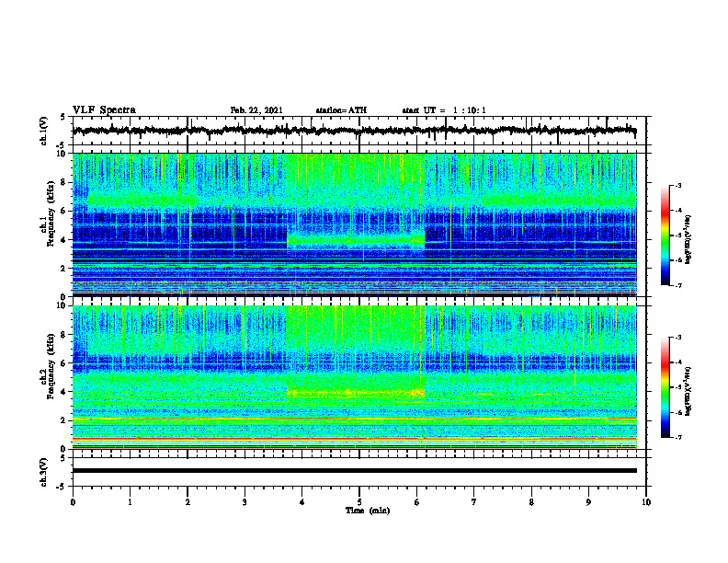Click the "7" minute tick label

pos(474,502)
